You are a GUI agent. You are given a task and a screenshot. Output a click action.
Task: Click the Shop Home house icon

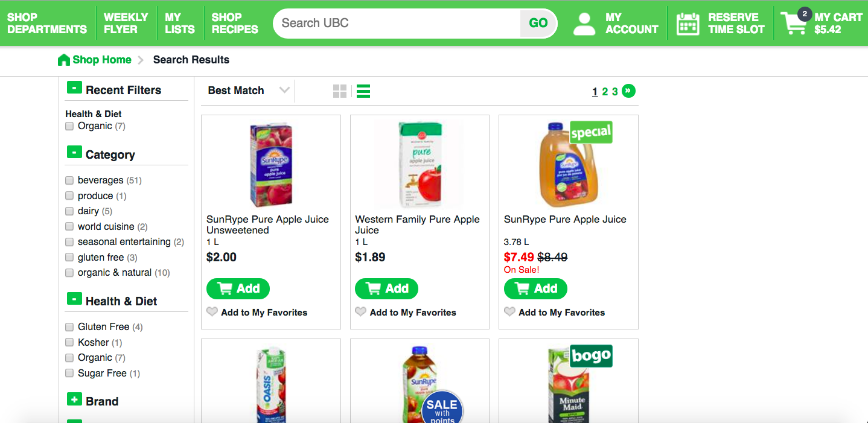[63, 60]
